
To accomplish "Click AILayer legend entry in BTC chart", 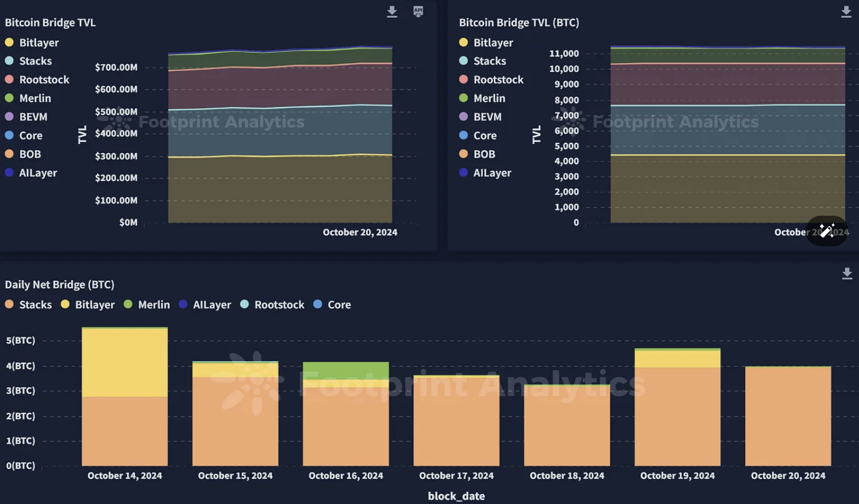I will pyautogui.click(x=485, y=173).
